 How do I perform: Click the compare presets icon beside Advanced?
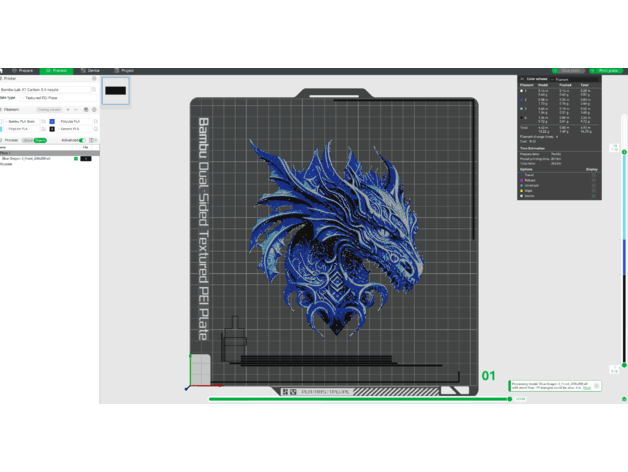pos(91,140)
